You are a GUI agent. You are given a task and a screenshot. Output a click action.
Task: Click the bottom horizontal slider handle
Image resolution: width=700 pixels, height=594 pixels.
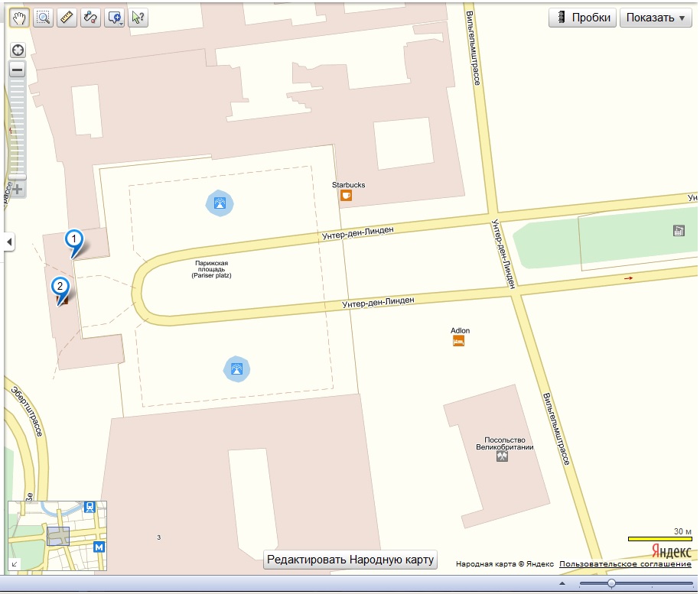tap(611, 583)
